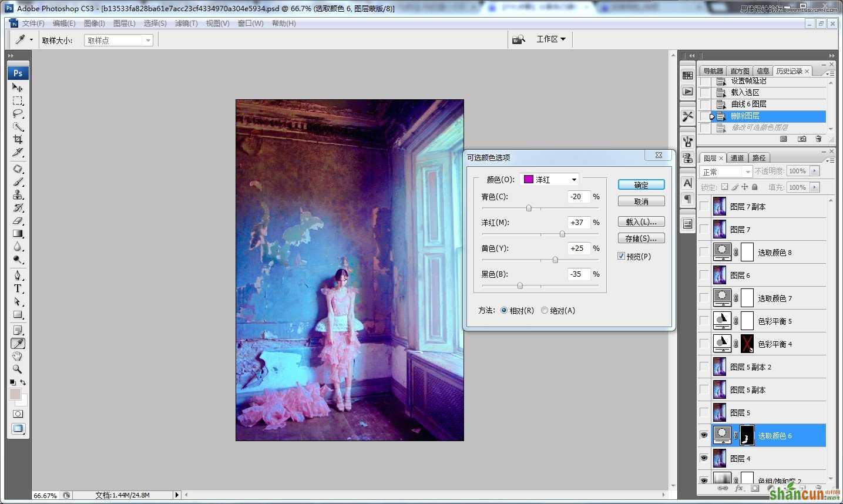The width and height of the screenshot is (843, 504).
Task: Select the Move tool
Action: click(18, 88)
